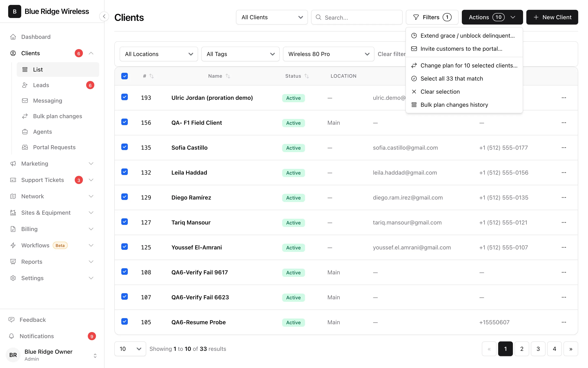Choose Extend grace / unblock delinquent option

[x=464, y=36]
